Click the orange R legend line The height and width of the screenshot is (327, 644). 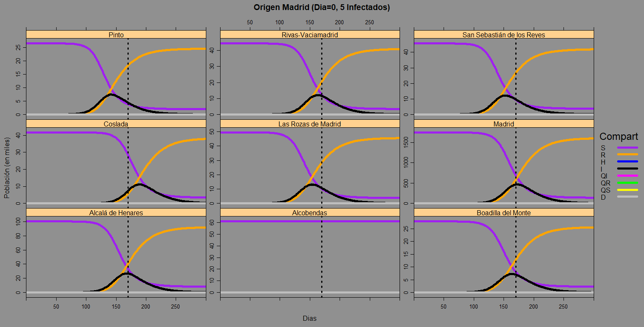[627, 154]
